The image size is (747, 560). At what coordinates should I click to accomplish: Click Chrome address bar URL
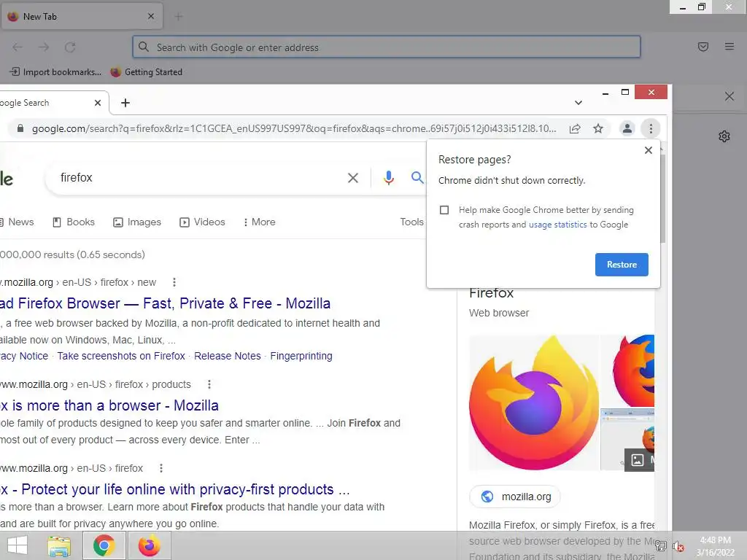(294, 128)
